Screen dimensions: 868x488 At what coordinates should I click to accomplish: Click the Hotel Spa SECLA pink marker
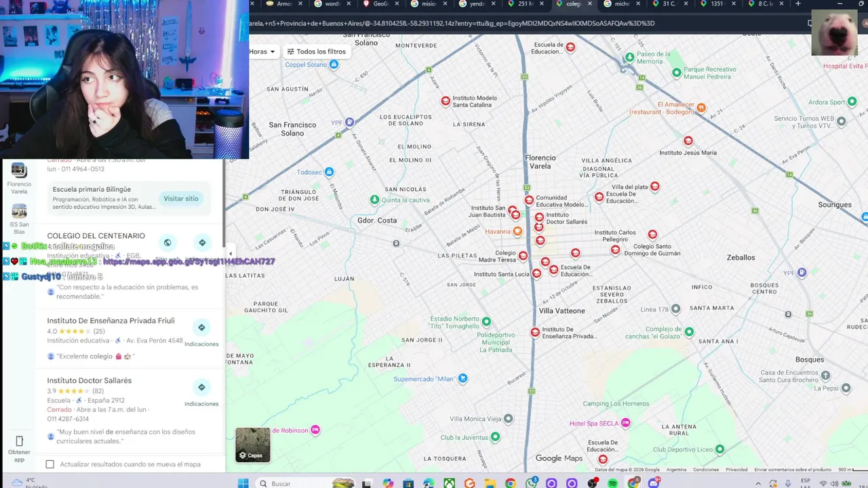click(x=625, y=423)
